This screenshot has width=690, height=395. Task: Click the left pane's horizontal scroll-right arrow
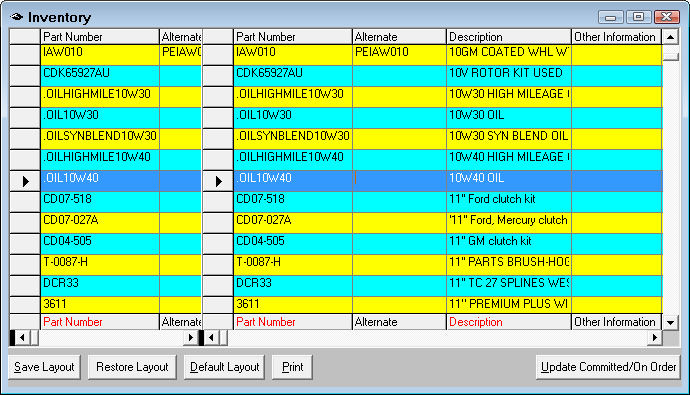click(x=191, y=338)
